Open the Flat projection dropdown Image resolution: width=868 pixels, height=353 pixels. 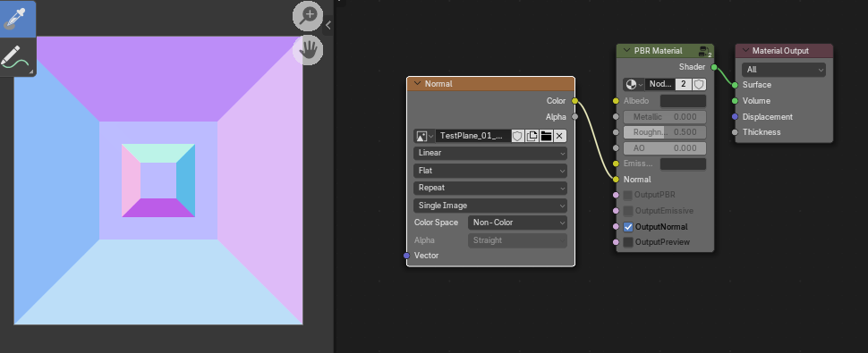[489, 171]
